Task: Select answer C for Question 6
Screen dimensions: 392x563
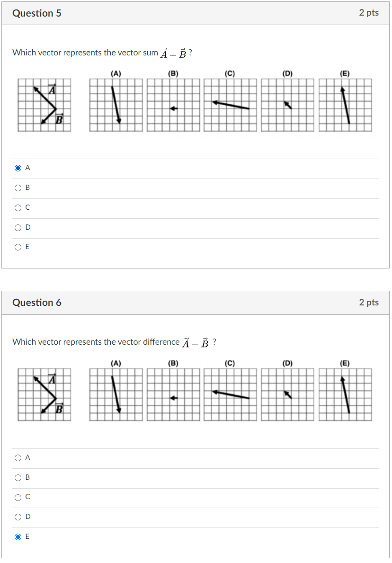Action: tap(18, 497)
